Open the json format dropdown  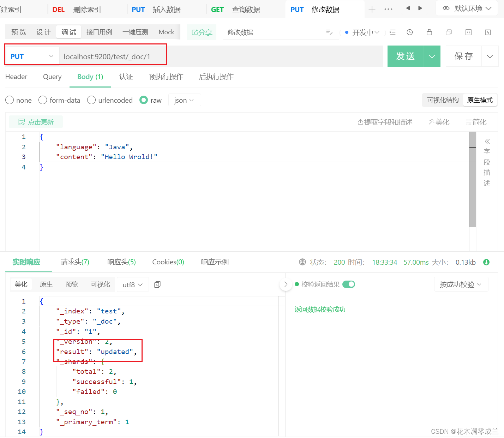coord(185,100)
